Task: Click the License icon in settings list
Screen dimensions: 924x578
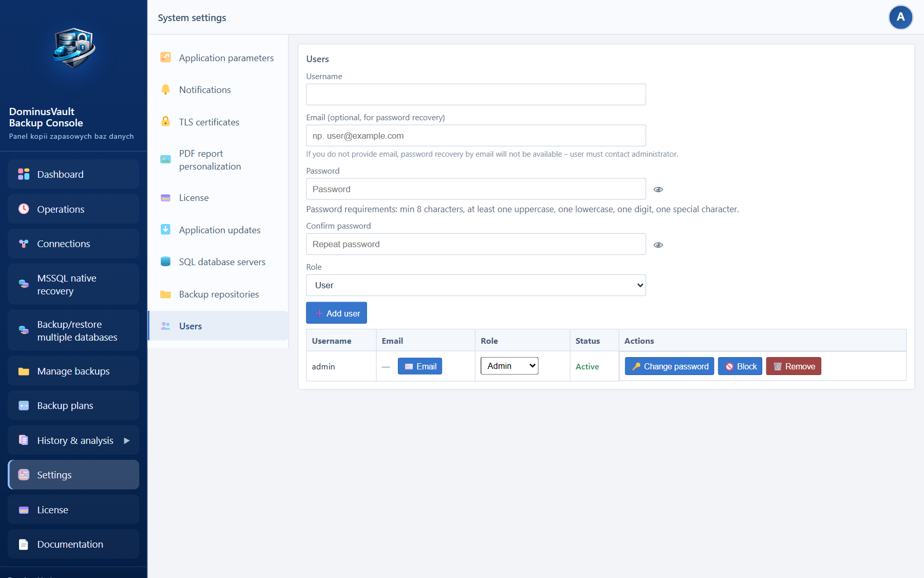Action: click(165, 198)
